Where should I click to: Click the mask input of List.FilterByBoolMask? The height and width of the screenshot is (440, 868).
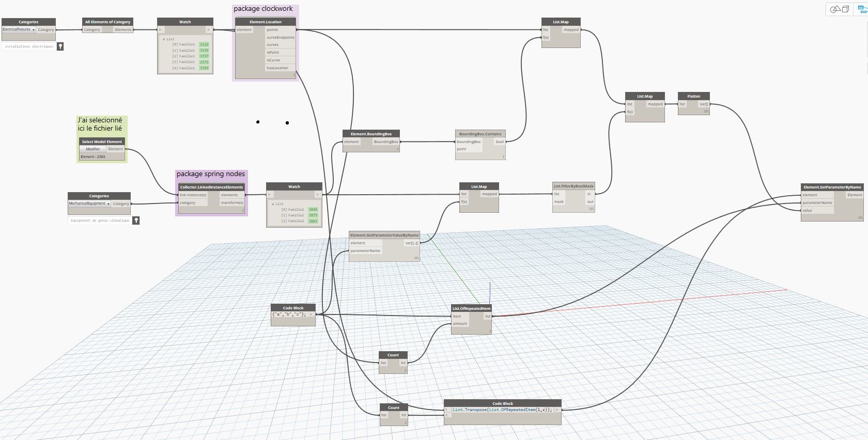[560, 202]
